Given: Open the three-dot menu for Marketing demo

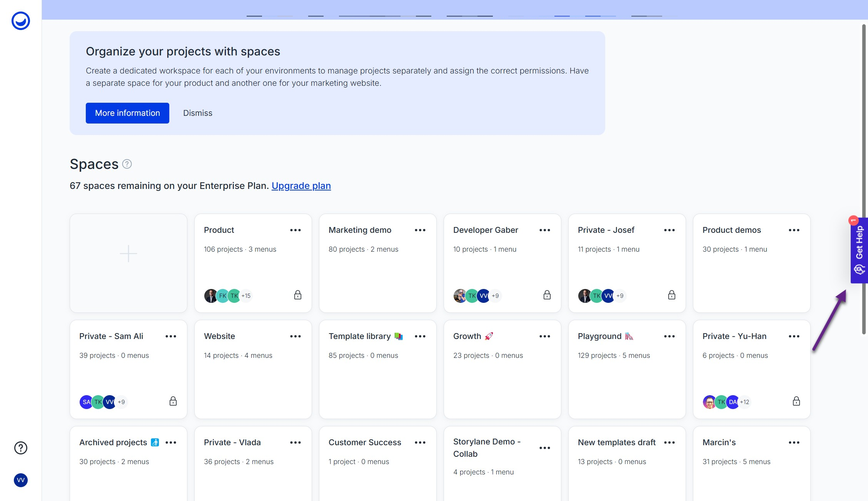Looking at the screenshot, I should tap(420, 230).
